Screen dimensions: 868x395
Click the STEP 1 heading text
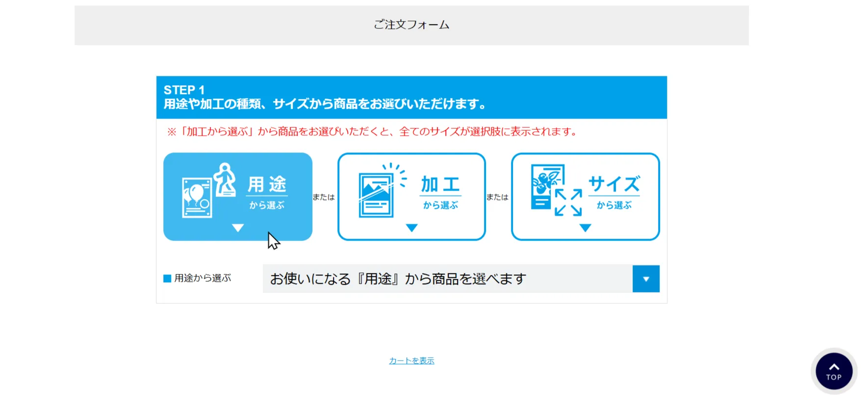184,90
